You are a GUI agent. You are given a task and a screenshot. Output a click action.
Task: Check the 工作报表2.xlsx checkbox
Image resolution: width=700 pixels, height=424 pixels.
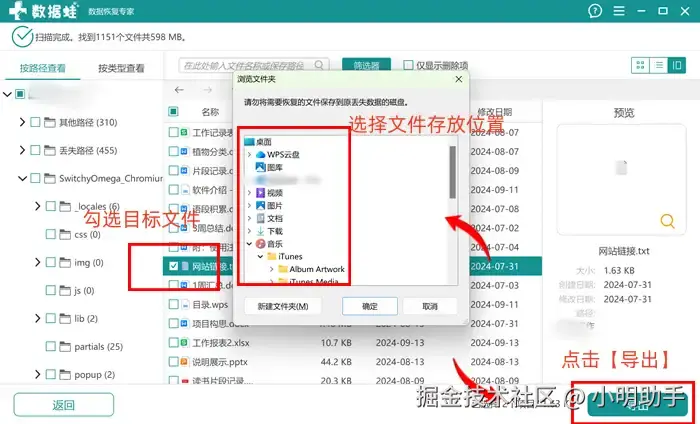click(173, 343)
